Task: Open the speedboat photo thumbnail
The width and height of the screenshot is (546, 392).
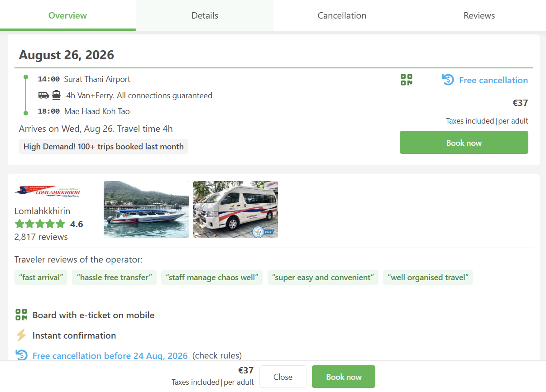Action: (x=146, y=209)
